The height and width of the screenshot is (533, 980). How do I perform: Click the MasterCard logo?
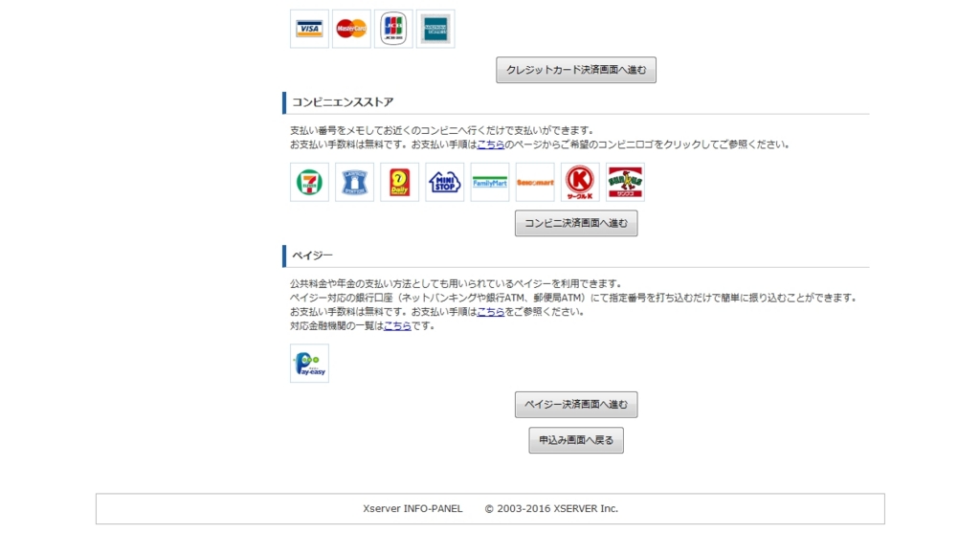[351, 29]
